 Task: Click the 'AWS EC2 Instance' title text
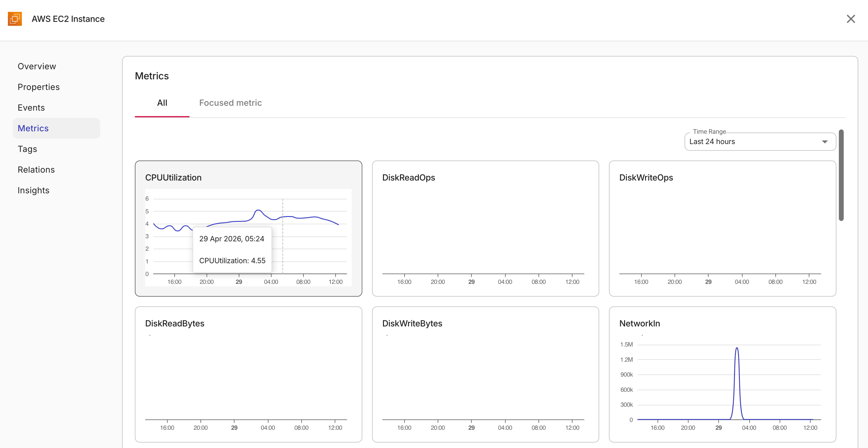click(x=68, y=19)
